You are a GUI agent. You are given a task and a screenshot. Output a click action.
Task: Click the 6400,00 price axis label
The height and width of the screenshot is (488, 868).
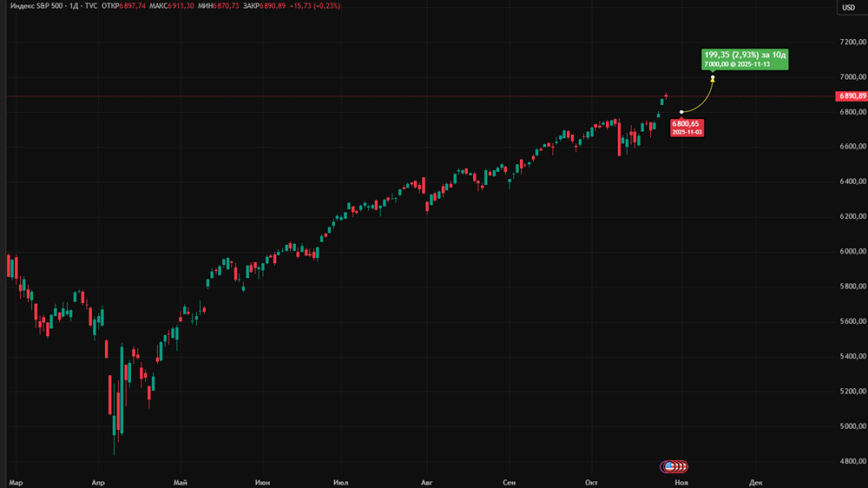(x=852, y=181)
